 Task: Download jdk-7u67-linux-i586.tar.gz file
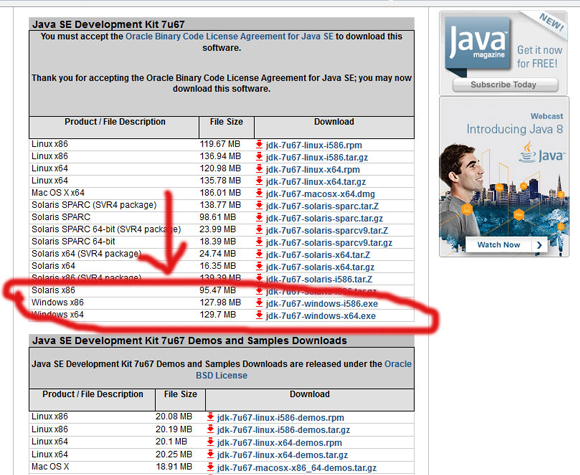tap(317, 157)
